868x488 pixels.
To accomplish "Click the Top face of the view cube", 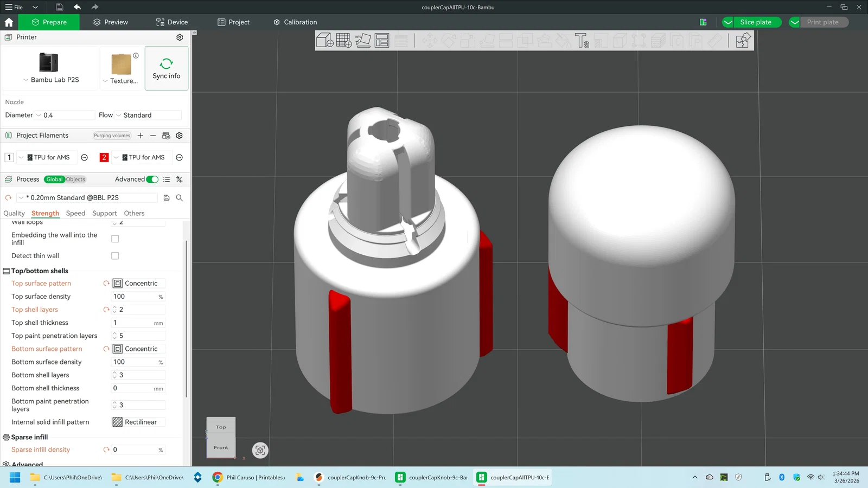I will (221, 427).
